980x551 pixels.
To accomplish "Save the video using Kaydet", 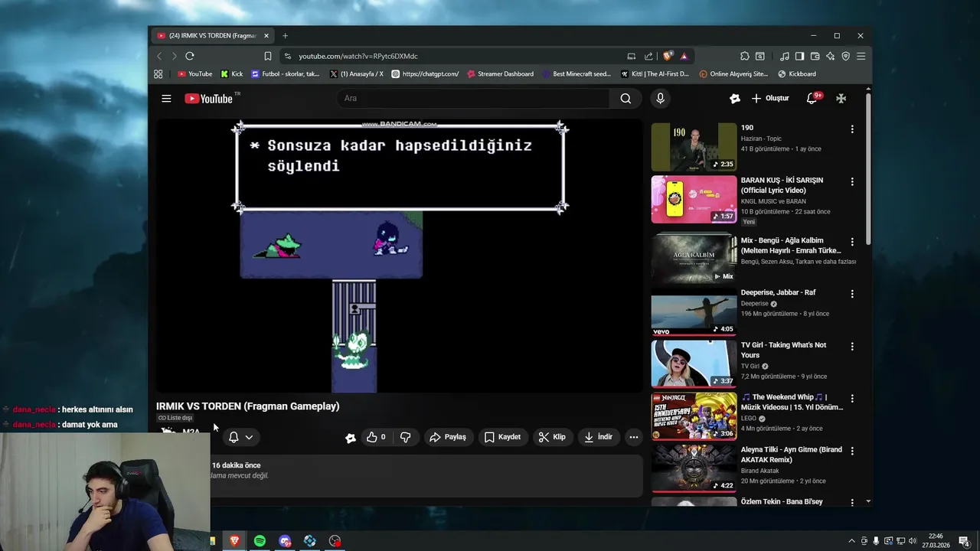I will [x=502, y=437].
